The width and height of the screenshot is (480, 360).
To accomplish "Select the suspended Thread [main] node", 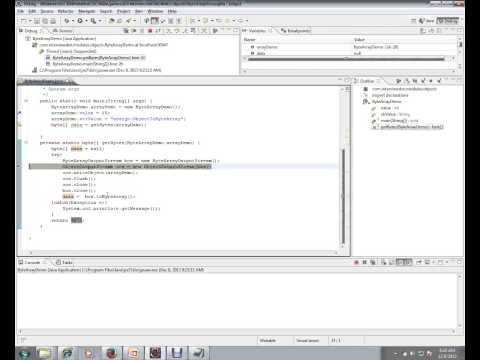I will 71,51.
